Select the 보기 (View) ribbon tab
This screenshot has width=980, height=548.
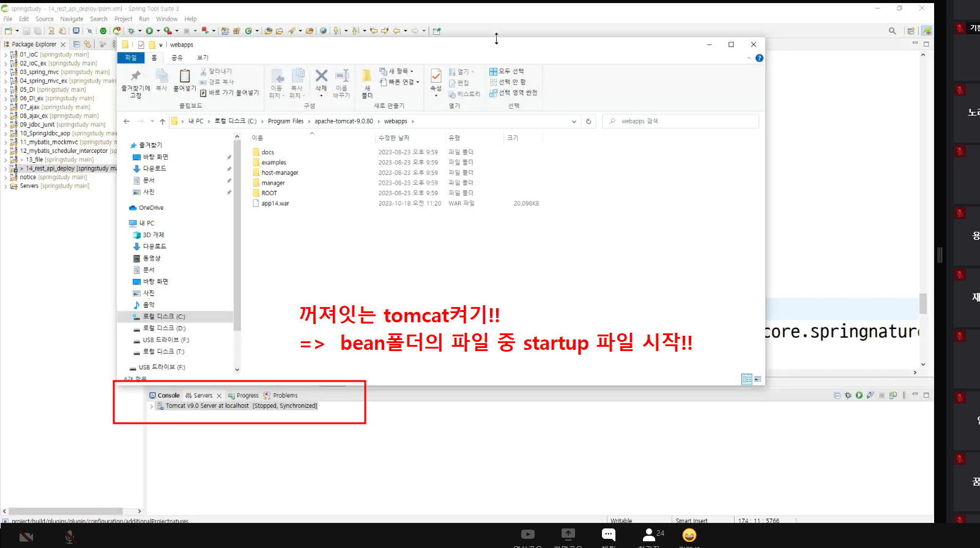(202, 57)
